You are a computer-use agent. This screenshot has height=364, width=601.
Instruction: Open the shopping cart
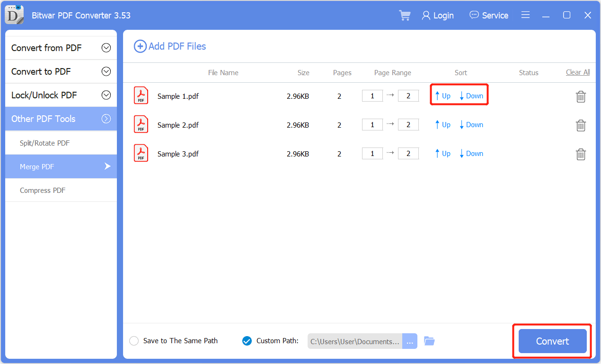coord(405,15)
